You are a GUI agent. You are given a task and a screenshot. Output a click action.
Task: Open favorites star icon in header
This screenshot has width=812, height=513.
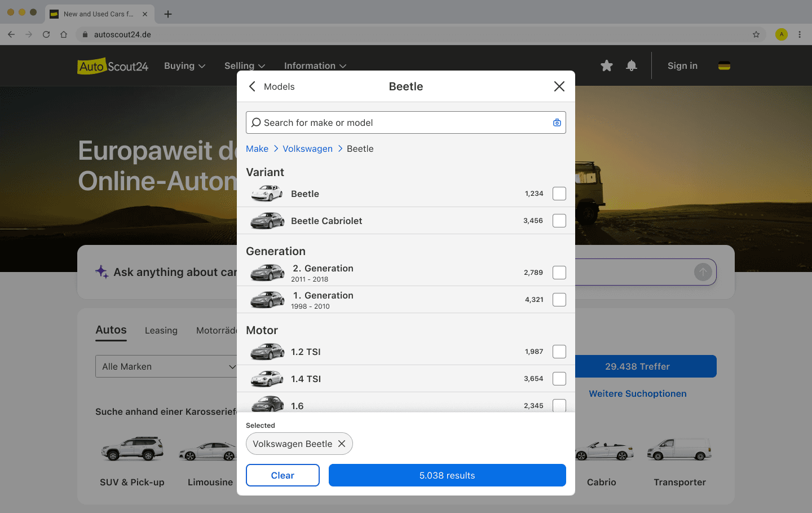607,66
